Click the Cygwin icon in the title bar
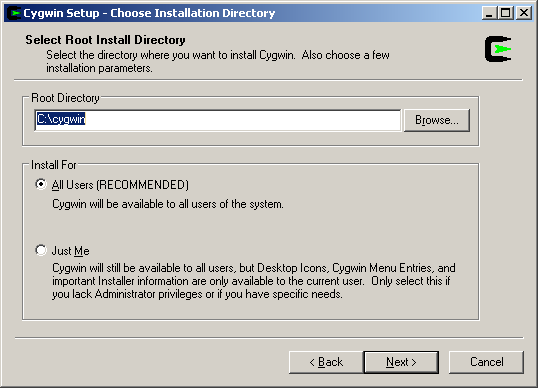The height and width of the screenshot is (388, 538). tap(14, 13)
